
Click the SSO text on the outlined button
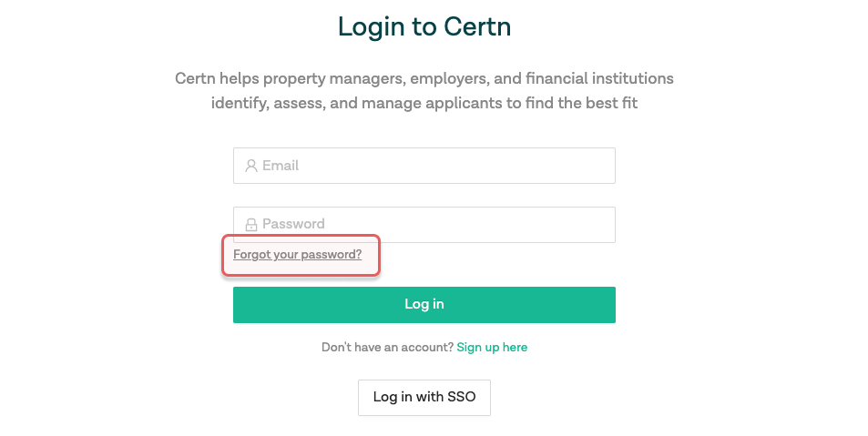click(x=461, y=397)
